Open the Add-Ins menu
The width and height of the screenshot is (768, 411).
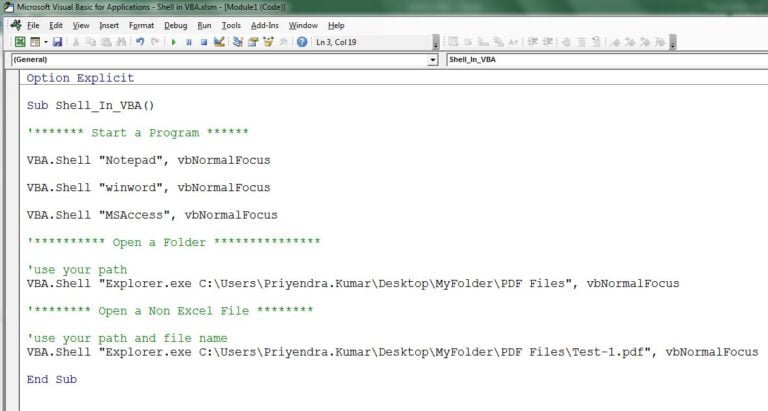[265, 25]
